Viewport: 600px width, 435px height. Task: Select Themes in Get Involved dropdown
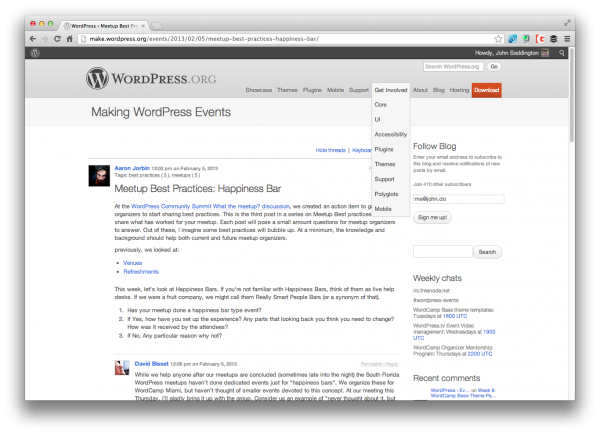point(385,164)
